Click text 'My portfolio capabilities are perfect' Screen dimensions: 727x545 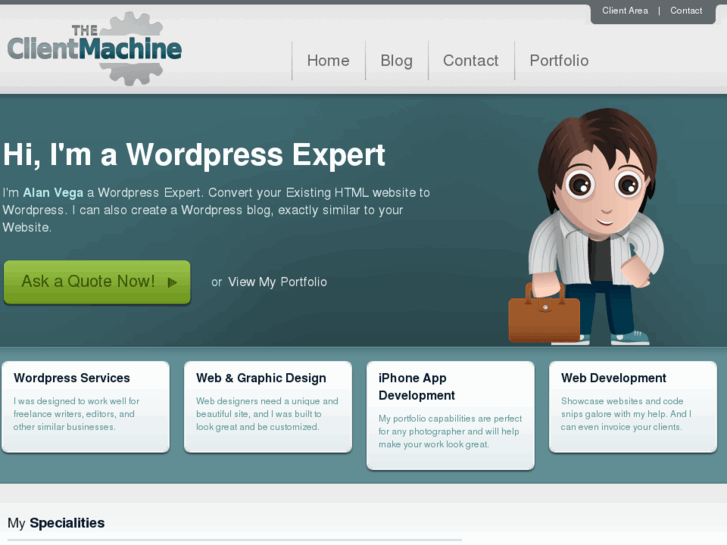pyautogui.click(x=450, y=418)
